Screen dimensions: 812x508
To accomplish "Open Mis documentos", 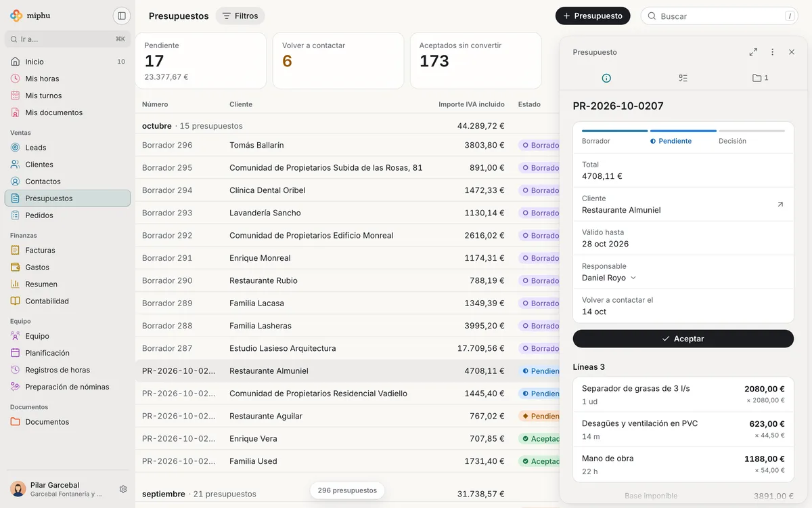I will pyautogui.click(x=68, y=112).
